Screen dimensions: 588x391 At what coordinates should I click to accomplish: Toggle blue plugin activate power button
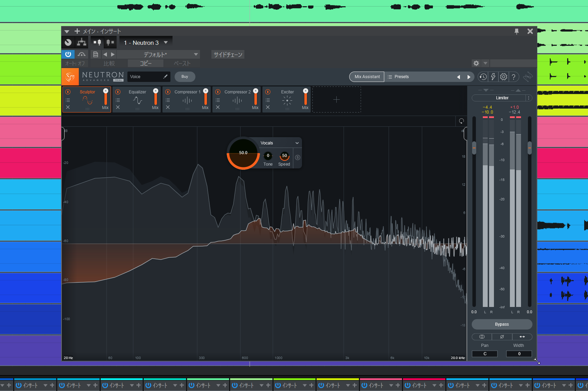click(68, 55)
